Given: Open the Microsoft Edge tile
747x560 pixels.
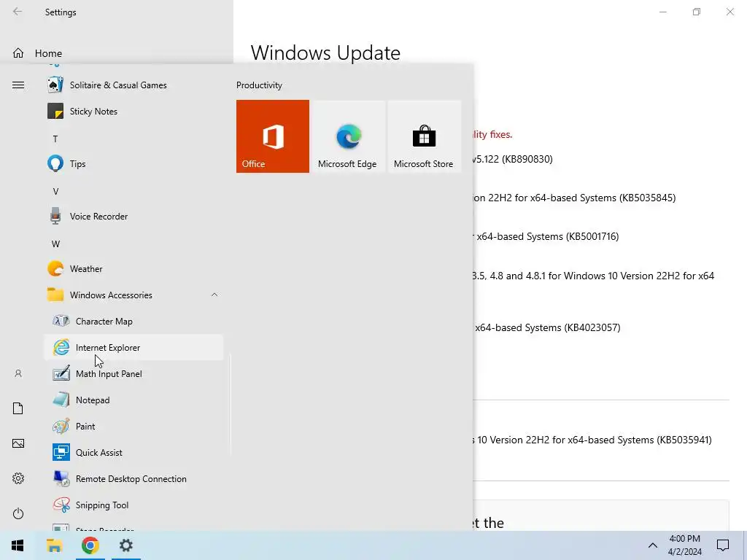Looking at the screenshot, I should click(x=348, y=136).
